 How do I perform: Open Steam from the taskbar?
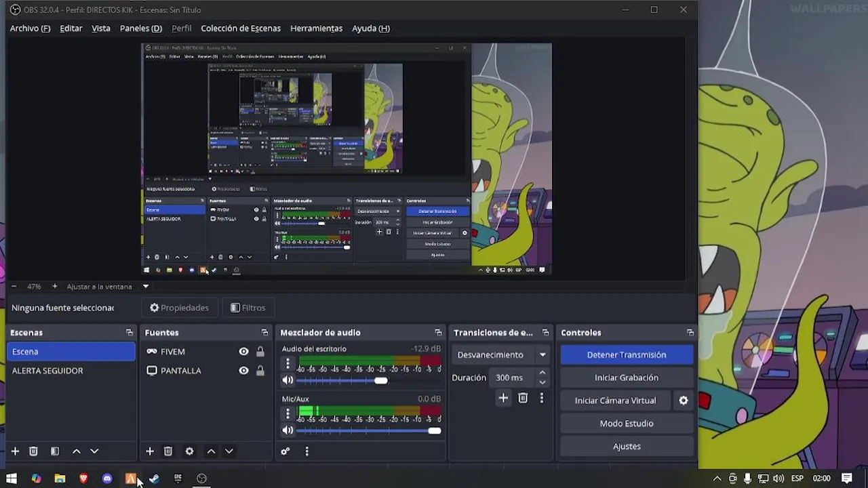click(x=154, y=479)
